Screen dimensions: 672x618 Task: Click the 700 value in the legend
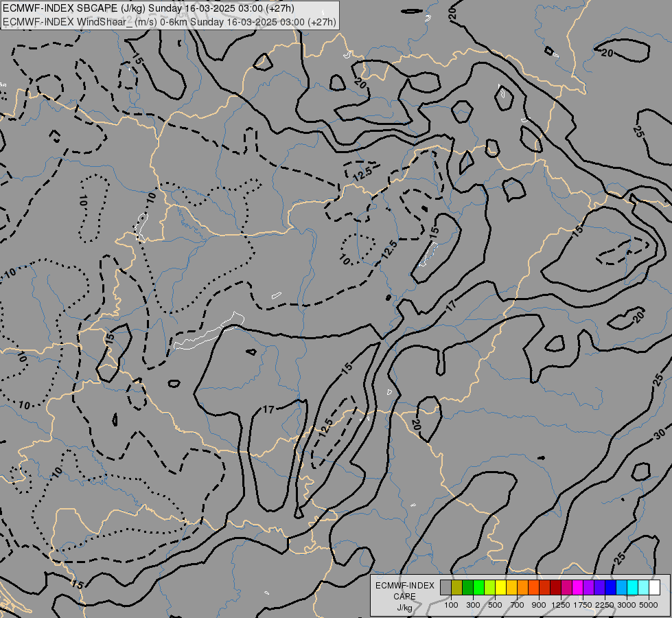pos(518,605)
